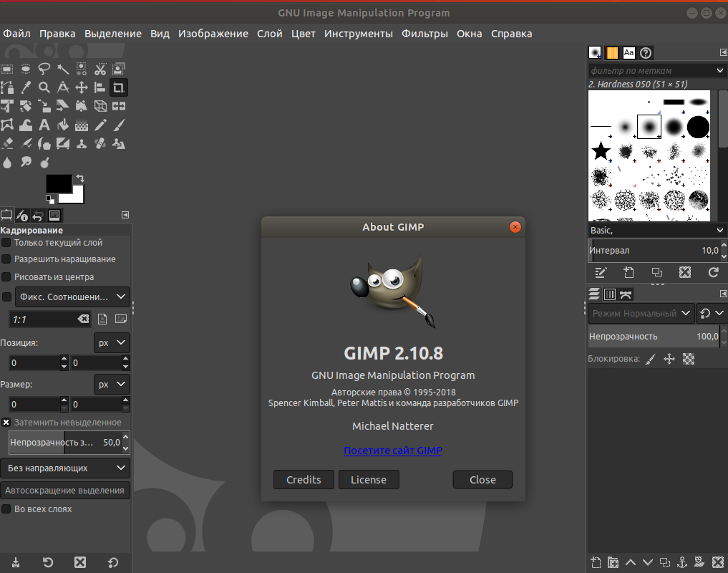Toggle the 'Рисовать из центра' checkbox

pos(6,277)
